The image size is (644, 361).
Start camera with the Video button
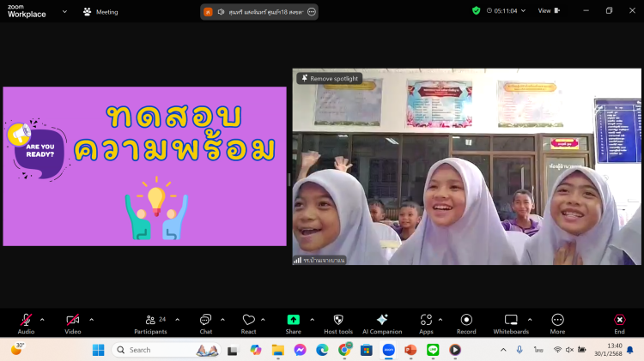click(x=73, y=323)
